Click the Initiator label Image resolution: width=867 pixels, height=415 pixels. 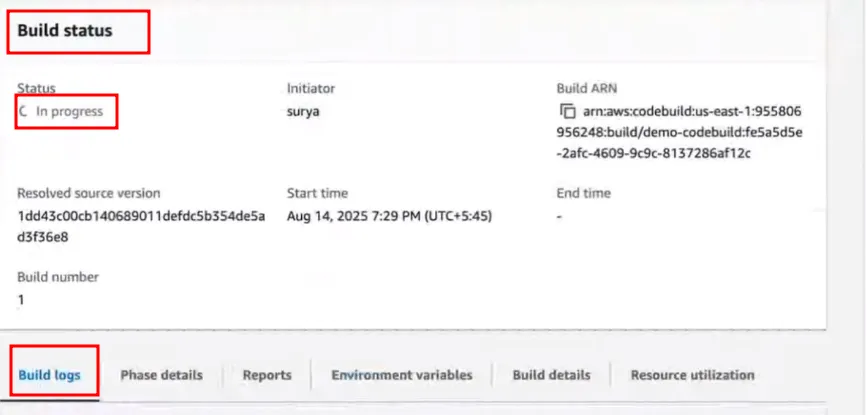[311, 88]
